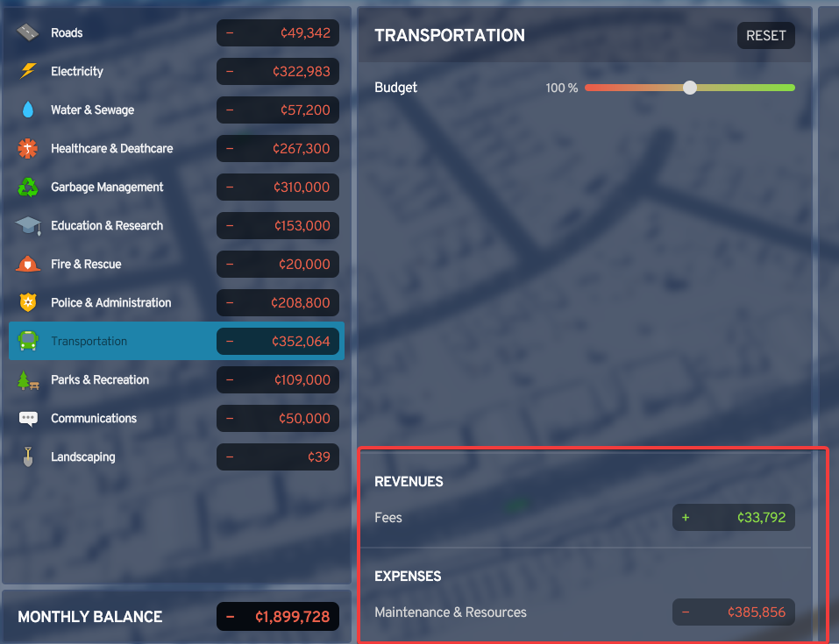Select Garbage Management category

click(x=176, y=187)
